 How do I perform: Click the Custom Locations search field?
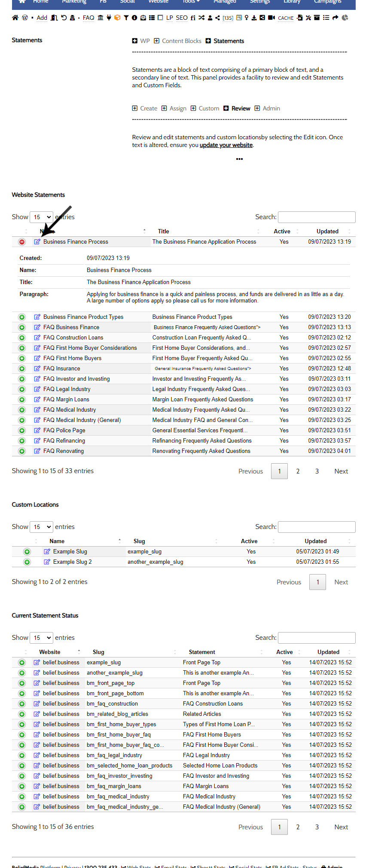pos(317,527)
